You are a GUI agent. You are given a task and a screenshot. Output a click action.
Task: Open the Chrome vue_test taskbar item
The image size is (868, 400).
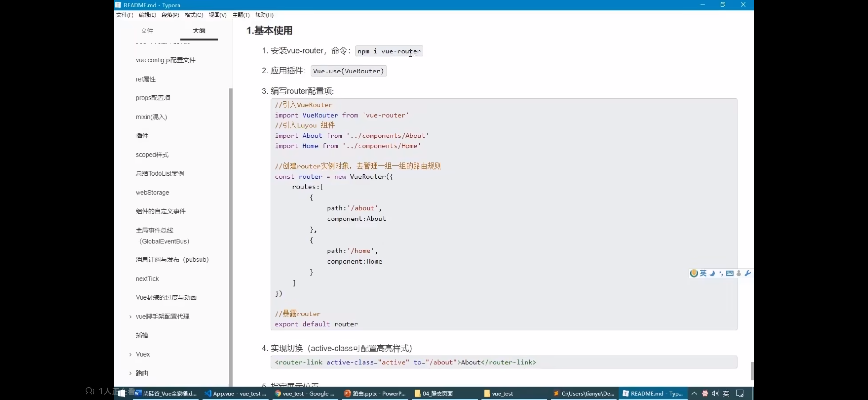(x=305, y=393)
